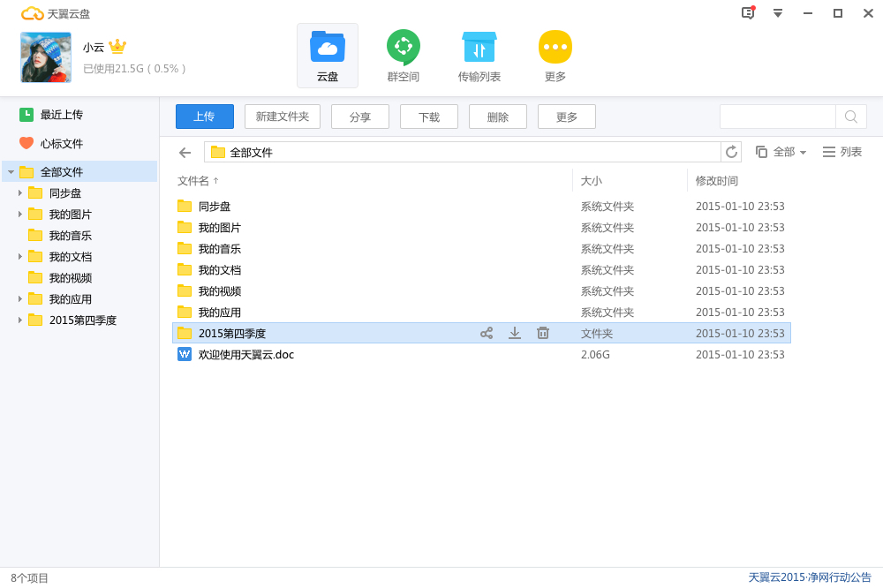Select the 云盘 tab at the top
Screen dimensions: 883x588
[x=328, y=55]
